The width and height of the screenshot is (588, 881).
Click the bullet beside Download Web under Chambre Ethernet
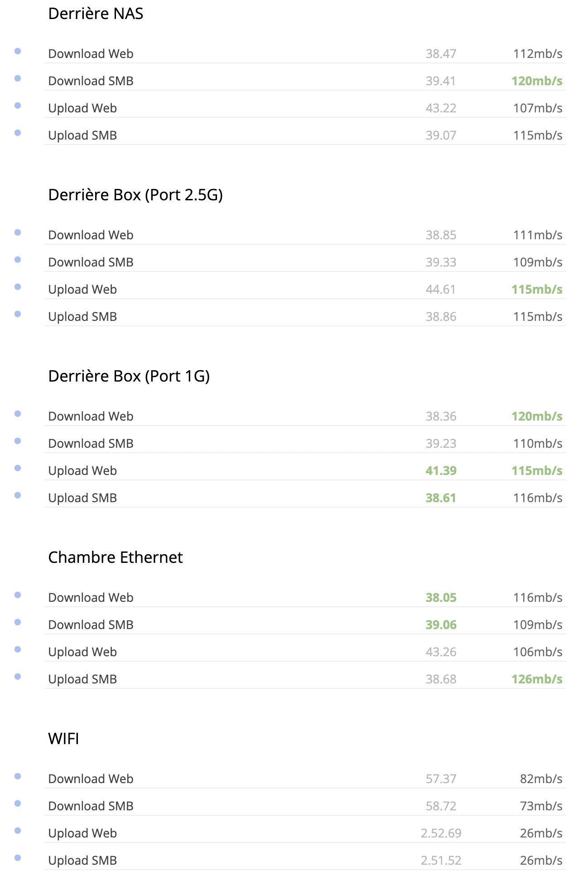pyautogui.click(x=18, y=595)
